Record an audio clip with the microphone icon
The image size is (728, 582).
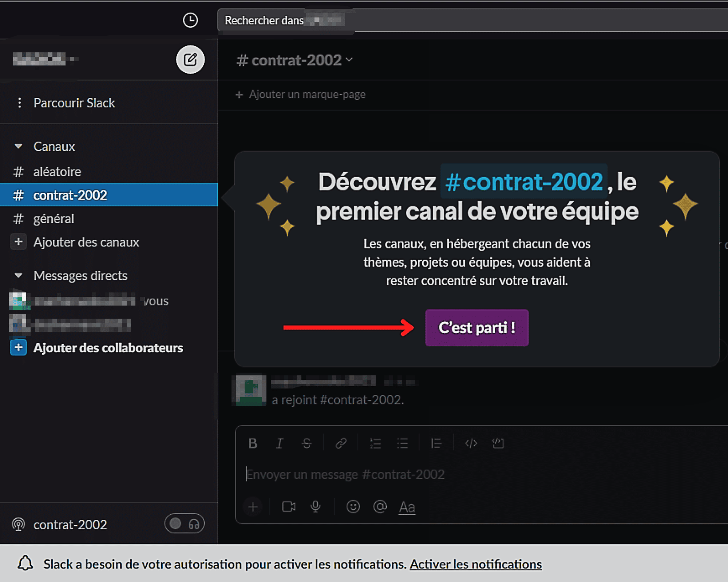(x=316, y=507)
